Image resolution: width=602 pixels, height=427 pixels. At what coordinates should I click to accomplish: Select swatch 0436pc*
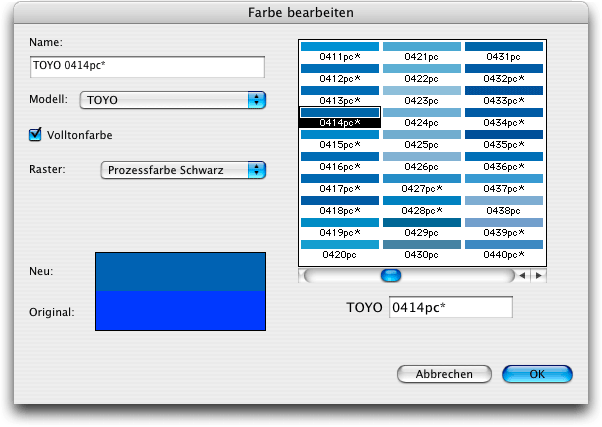click(x=504, y=161)
